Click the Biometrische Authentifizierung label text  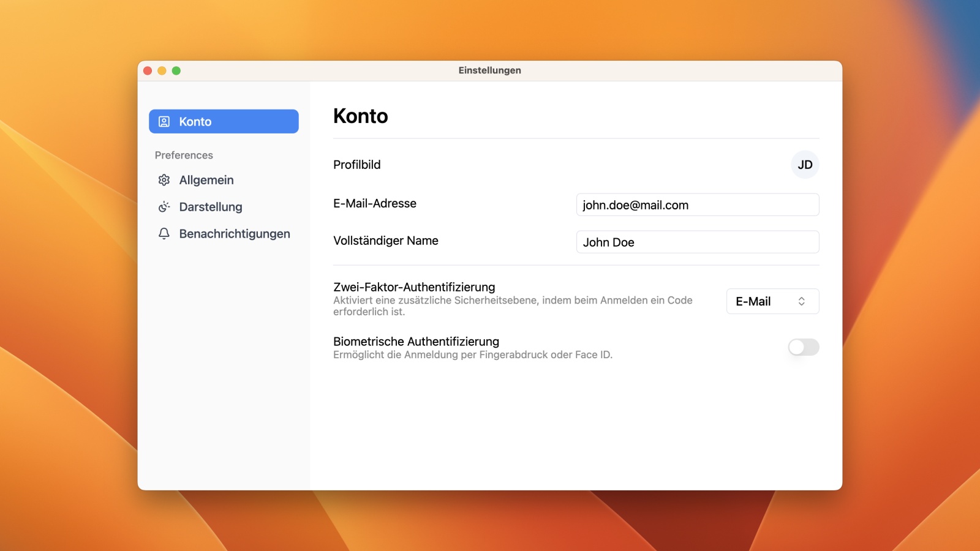416,342
